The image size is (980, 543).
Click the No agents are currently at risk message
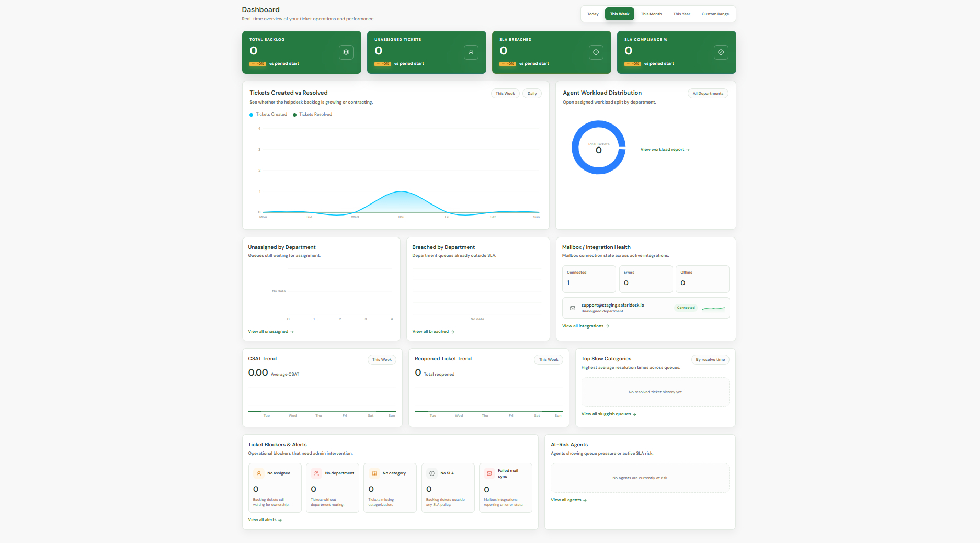tap(640, 478)
